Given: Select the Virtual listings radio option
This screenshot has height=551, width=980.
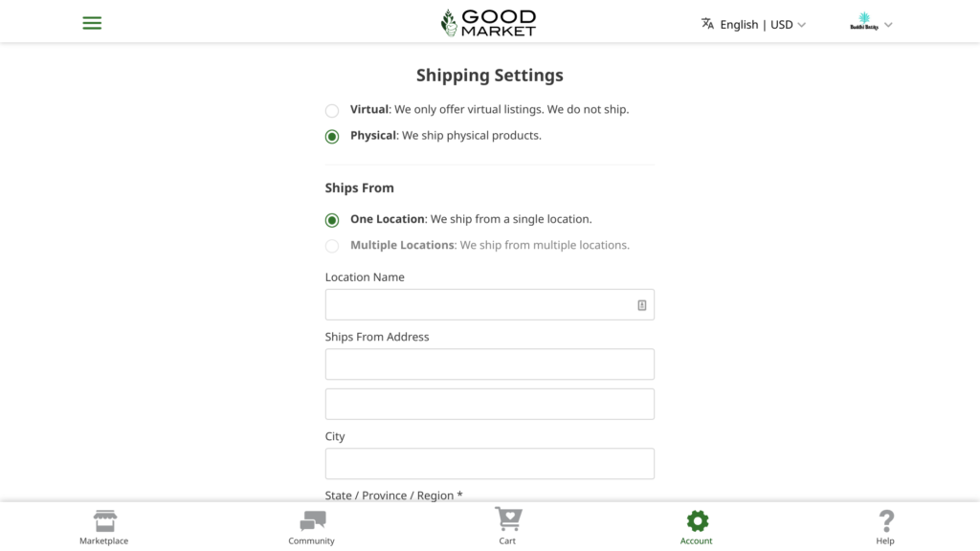Looking at the screenshot, I should (x=332, y=110).
